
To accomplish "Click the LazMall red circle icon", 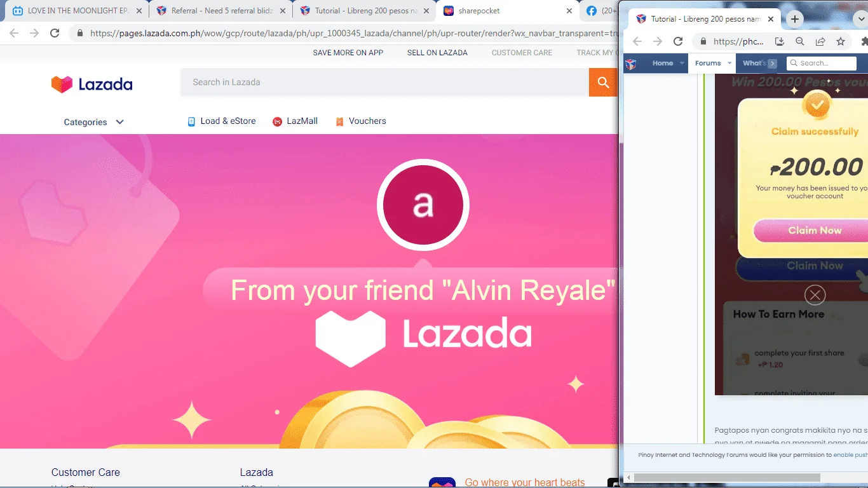I will point(277,121).
